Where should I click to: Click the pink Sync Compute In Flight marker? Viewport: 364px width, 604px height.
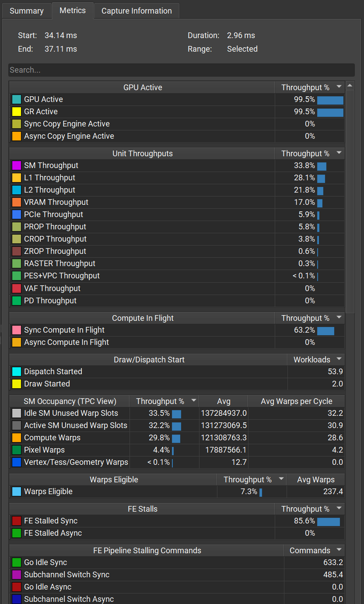pyautogui.click(x=16, y=330)
